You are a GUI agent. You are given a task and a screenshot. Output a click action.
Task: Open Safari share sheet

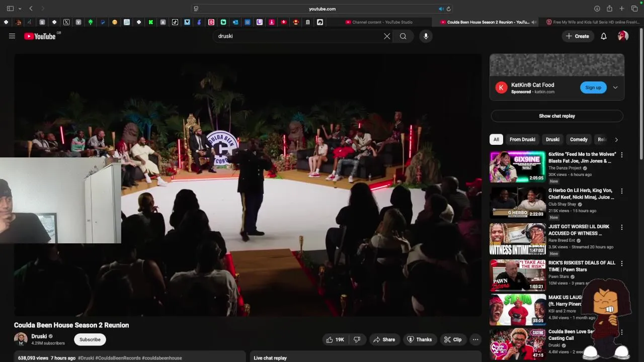pos(609,9)
